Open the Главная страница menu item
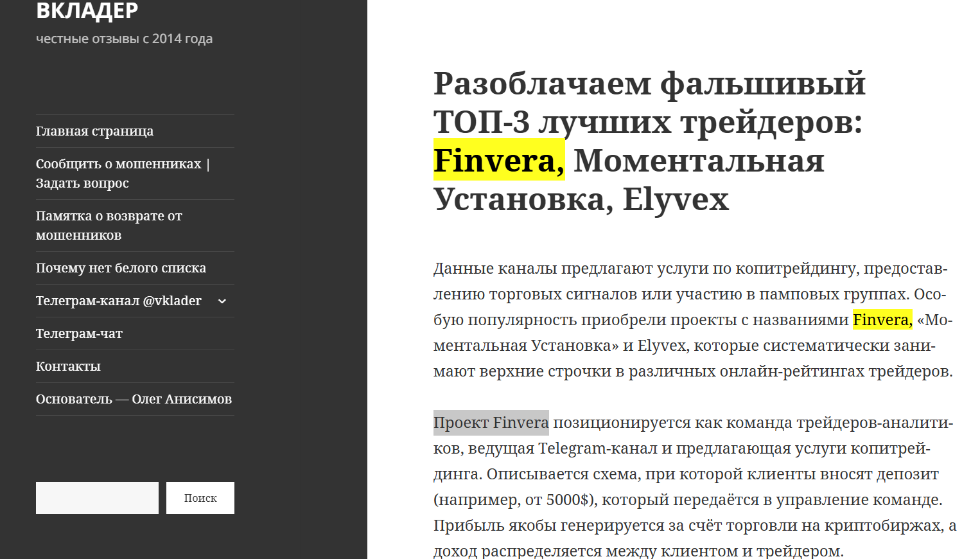This screenshot has width=980, height=559. (x=94, y=131)
